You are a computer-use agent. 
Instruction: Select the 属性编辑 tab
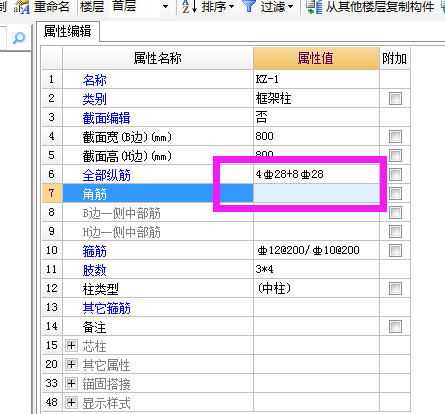click(x=68, y=31)
